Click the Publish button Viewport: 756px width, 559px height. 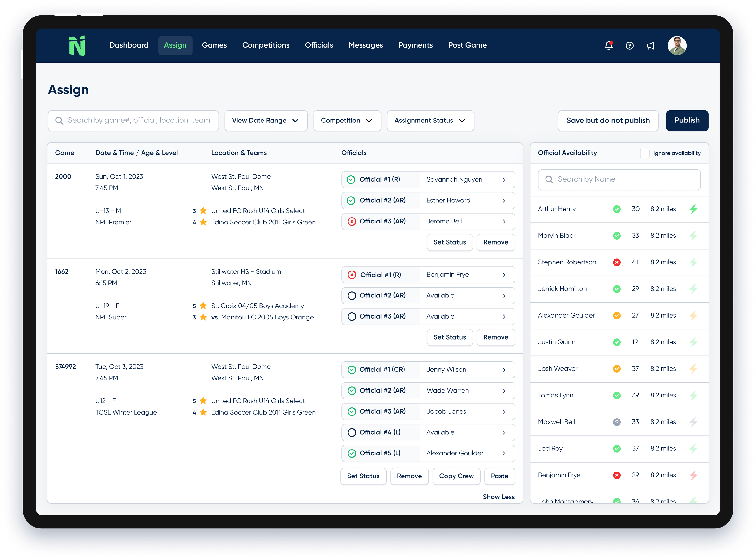[x=687, y=120]
